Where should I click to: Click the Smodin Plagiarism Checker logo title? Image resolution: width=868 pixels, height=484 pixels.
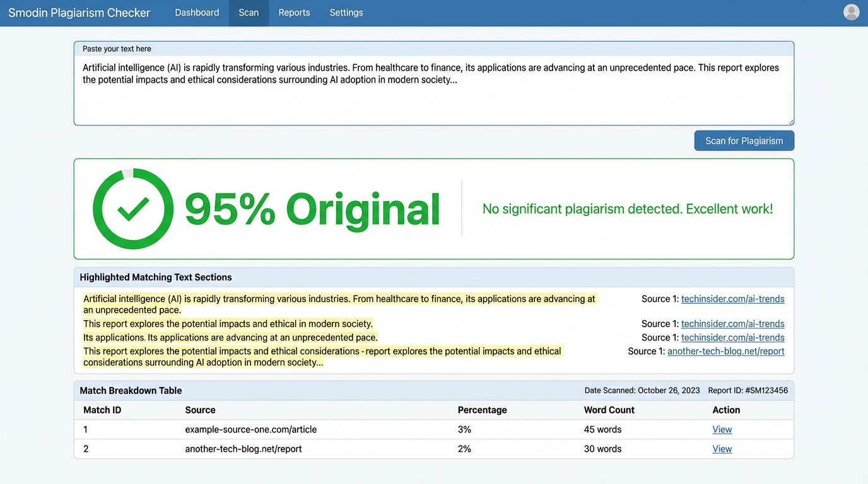[79, 13]
